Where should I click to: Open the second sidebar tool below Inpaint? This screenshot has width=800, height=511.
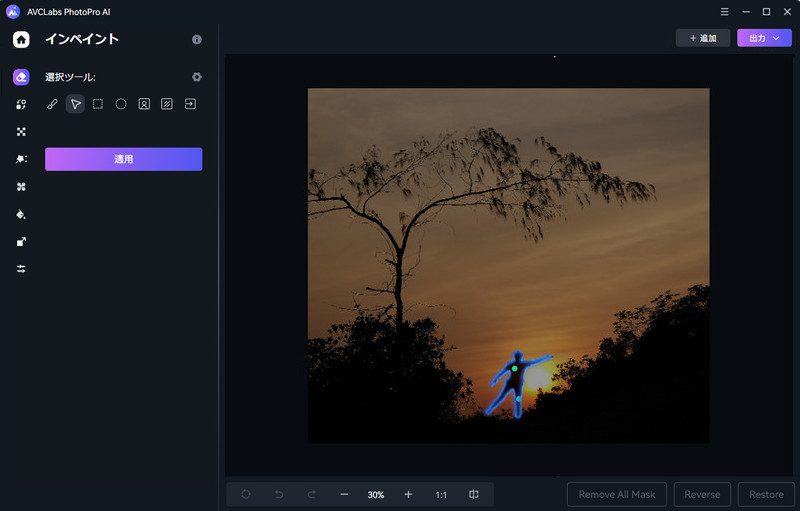(21, 105)
